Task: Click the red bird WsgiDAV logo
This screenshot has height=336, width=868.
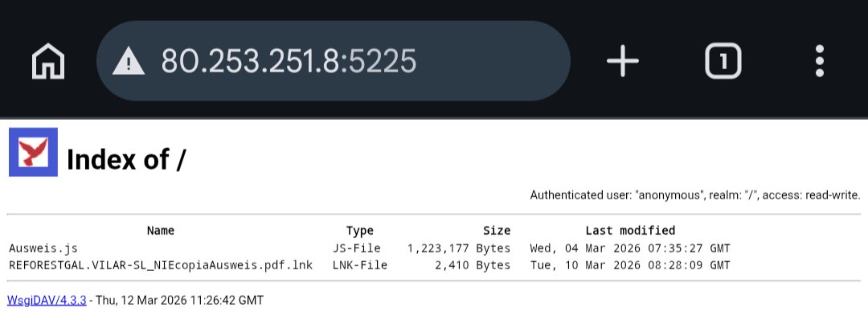Action: [33, 153]
